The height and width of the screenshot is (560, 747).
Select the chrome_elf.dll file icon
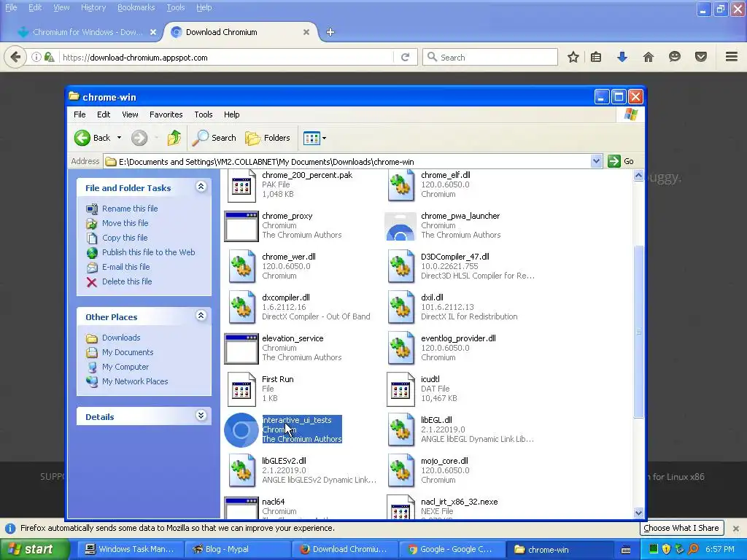[x=400, y=184]
